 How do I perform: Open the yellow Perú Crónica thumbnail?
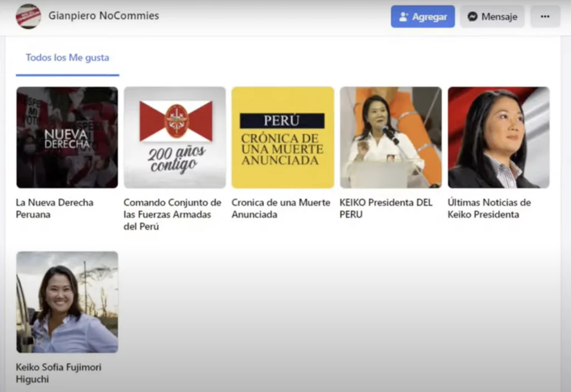click(283, 137)
